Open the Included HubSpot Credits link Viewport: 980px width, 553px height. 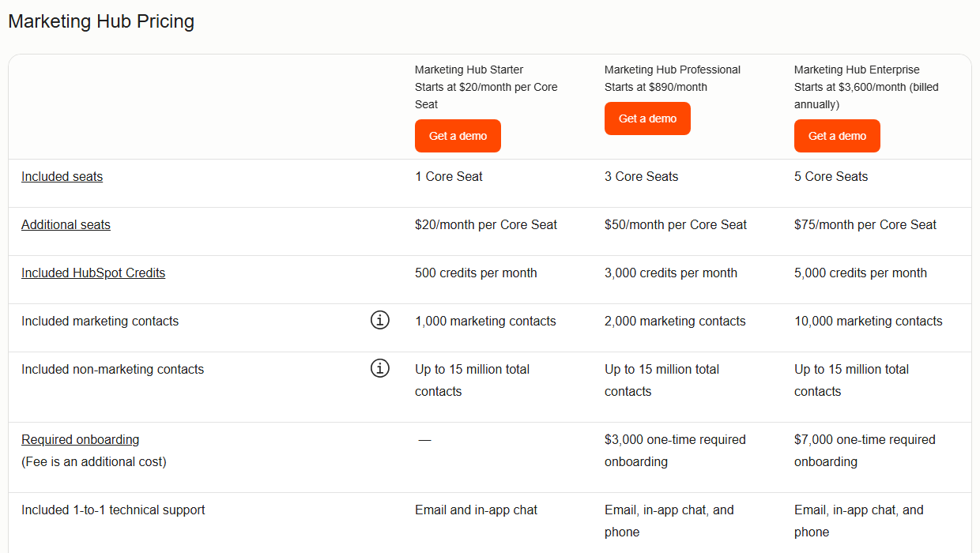click(93, 273)
